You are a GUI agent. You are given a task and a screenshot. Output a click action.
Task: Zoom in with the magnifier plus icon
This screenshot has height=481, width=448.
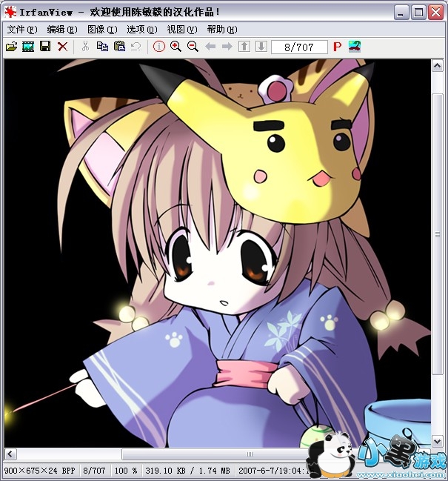(175, 47)
